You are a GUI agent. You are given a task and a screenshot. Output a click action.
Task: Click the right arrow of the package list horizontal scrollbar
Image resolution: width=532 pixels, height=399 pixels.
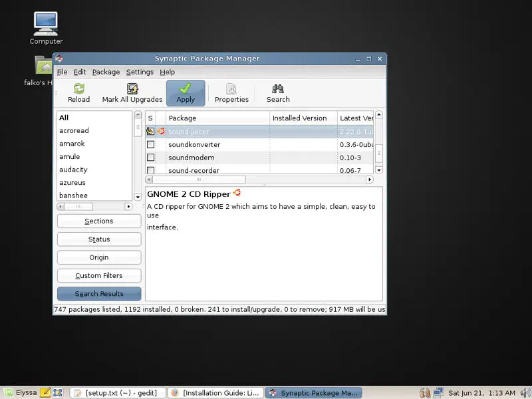point(370,180)
